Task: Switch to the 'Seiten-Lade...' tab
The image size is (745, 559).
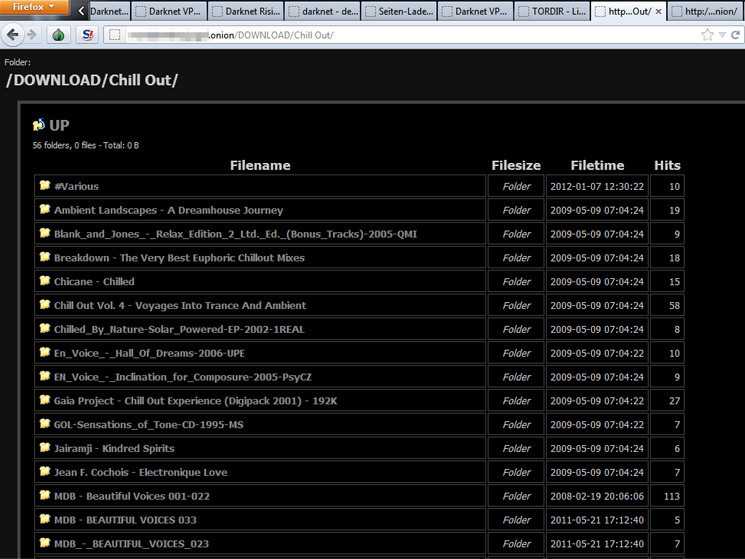Action: pyautogui.click(x=399, y=11)
